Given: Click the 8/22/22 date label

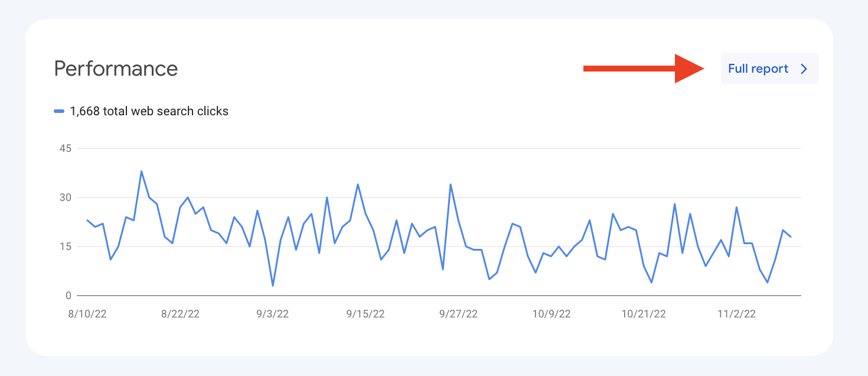Looking at the screenshot, I should (180, 314).
